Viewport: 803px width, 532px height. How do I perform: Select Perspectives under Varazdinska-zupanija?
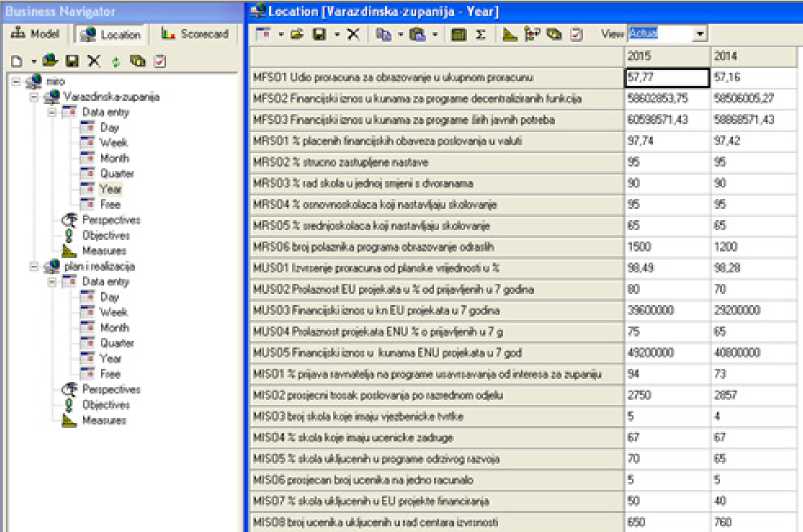[110, 220]
